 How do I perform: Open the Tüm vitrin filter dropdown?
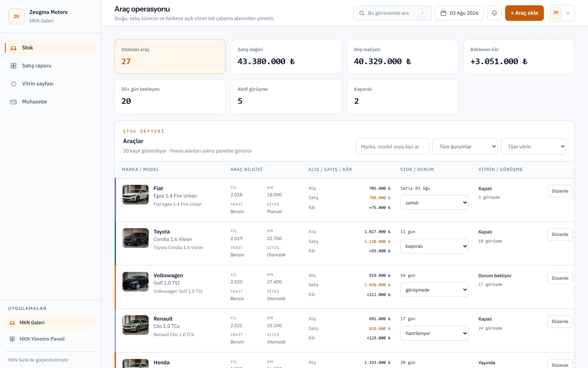point(533,147)
